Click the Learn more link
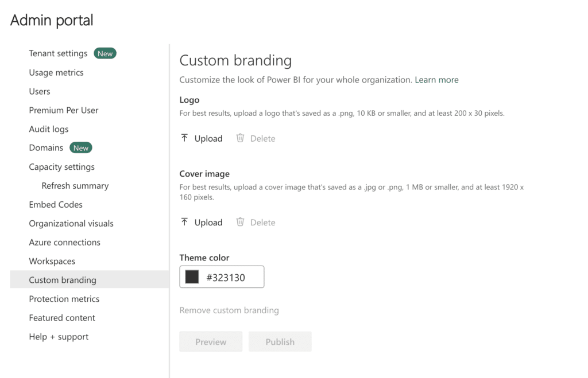Image resolution: width=588 pixels, height=378 pixels. [x=436, y=80]
